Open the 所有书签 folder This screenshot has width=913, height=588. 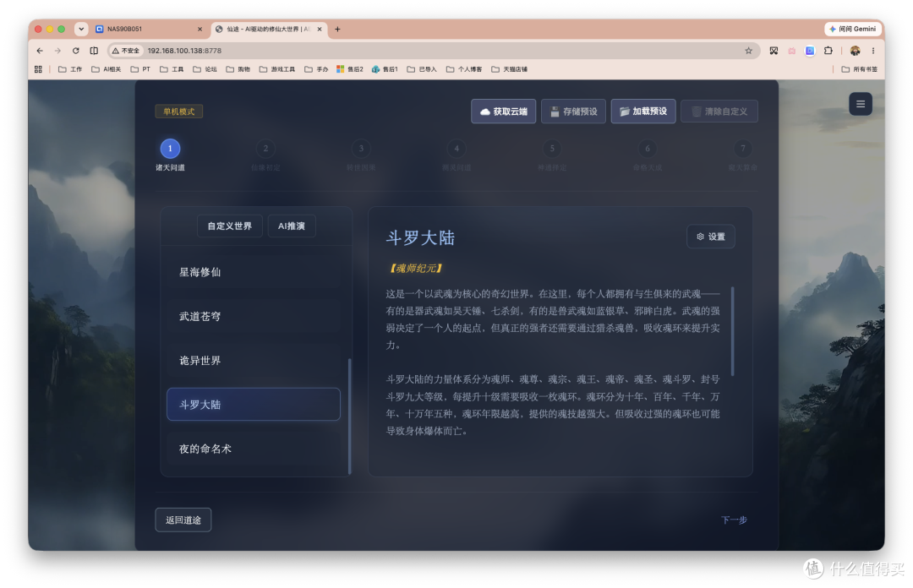coord(860,69)
